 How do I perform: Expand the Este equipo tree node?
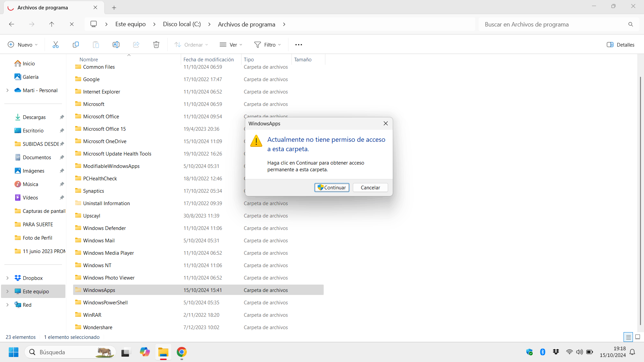pos(7,291)
